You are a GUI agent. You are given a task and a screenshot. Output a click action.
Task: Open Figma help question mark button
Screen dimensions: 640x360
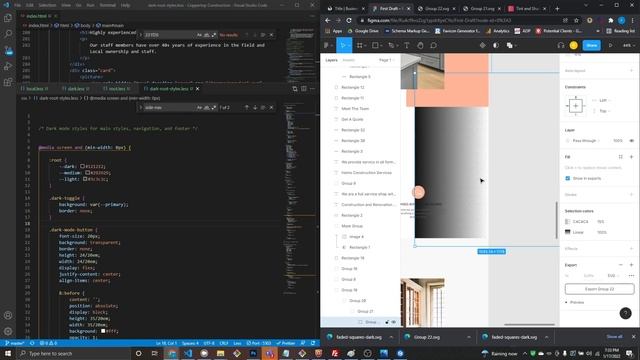pyautogui.click(x=625, y=313)
